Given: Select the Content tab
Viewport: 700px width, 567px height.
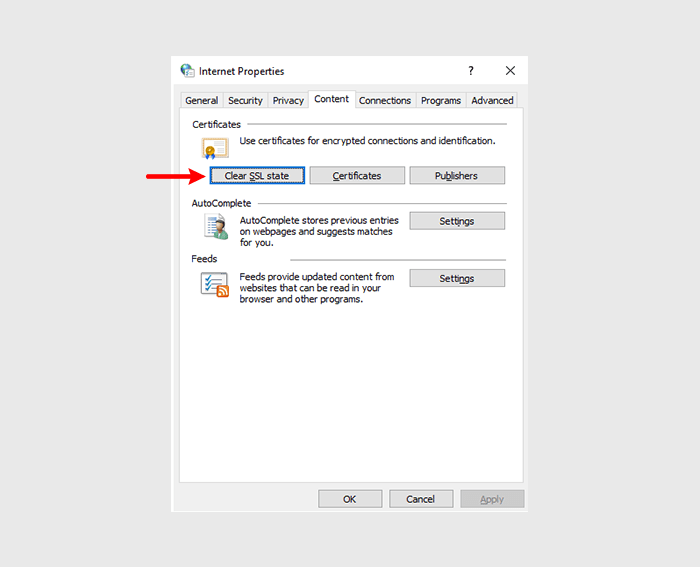Looking at the screenshot, I should click(x=331, y=99).
